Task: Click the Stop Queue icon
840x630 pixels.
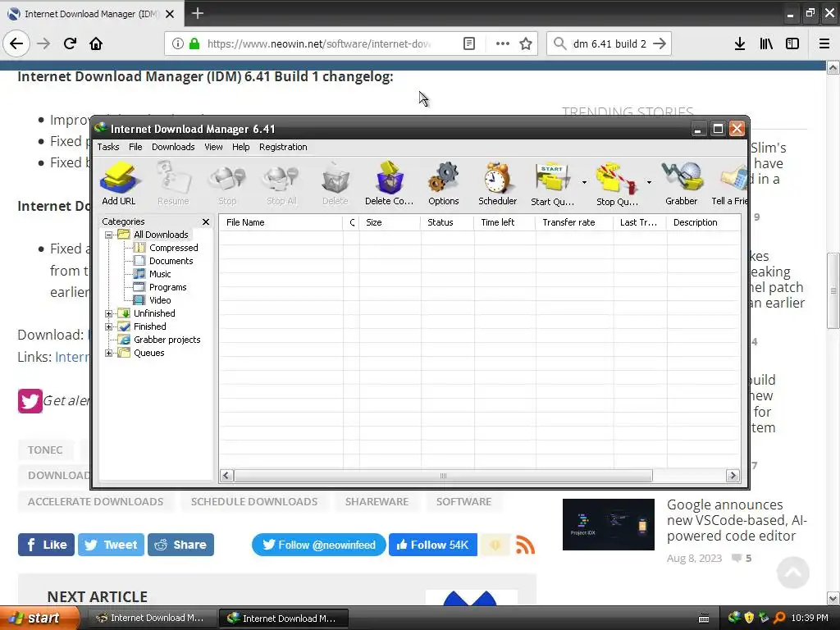Action: click(617, 183)
